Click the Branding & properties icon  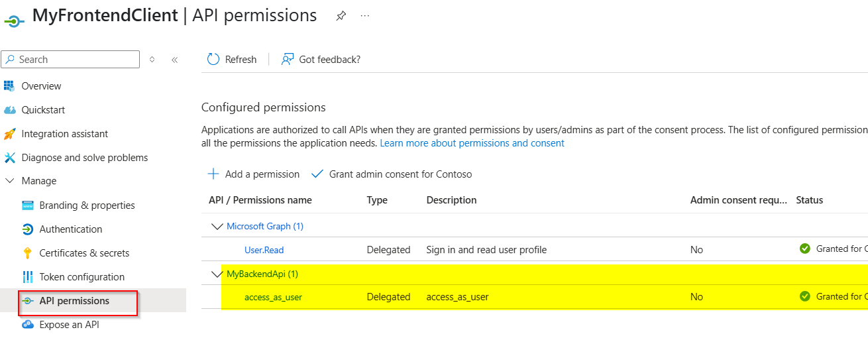[28, 205]
